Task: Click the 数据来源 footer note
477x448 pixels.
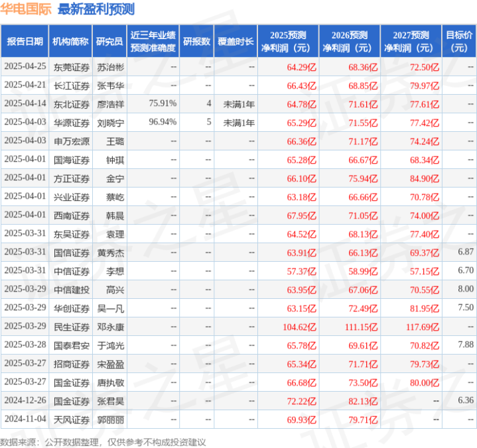Action: click(x=103, y=442)
